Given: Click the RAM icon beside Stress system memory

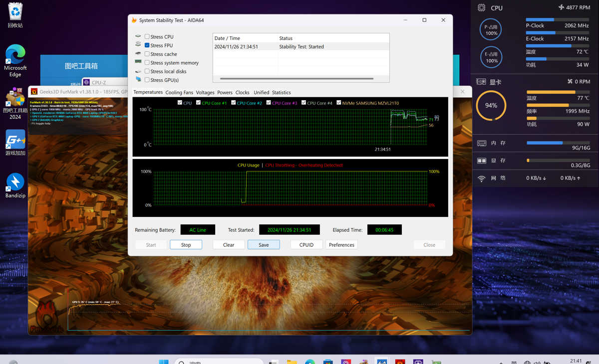Looking at the screenshot, I should click(138, 62).
